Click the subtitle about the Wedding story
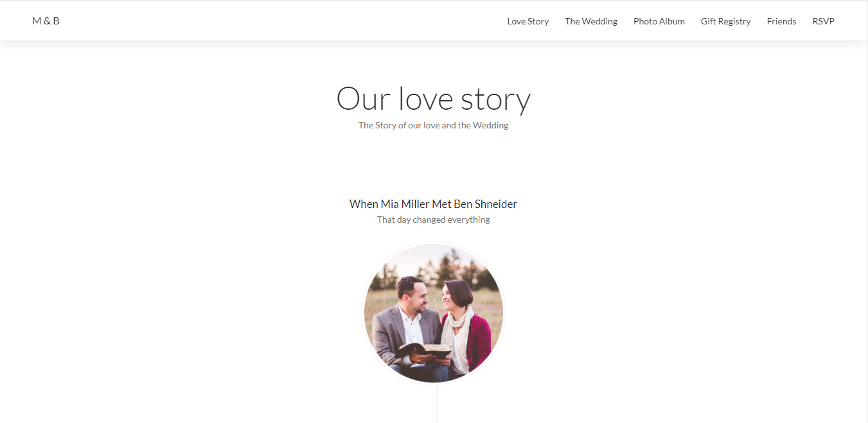The height and width of the screenshot is (423, 868). click(x=433, y=125)
